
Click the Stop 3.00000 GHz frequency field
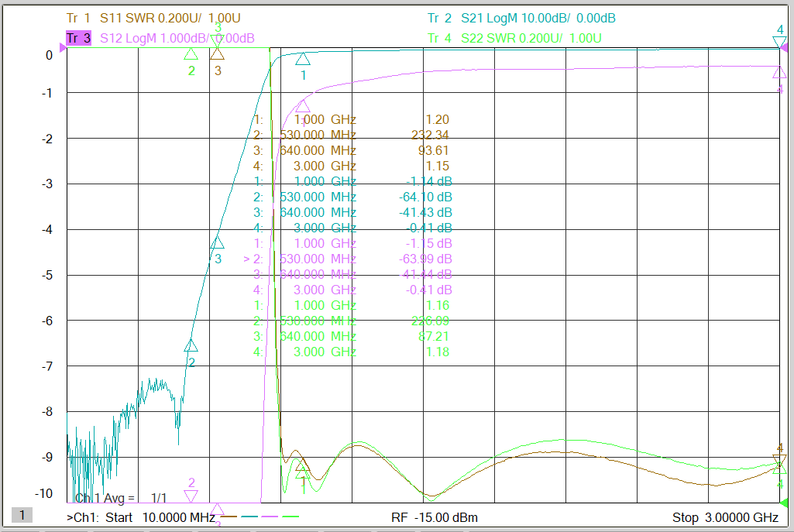(725, 518)
